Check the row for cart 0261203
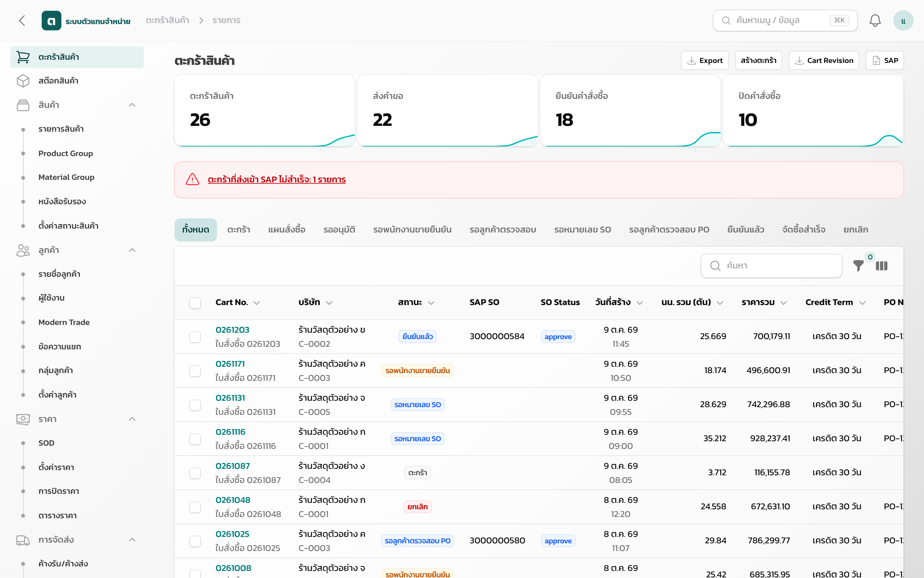The height and width of the screenshot is (578, 924). click(195, 337)
